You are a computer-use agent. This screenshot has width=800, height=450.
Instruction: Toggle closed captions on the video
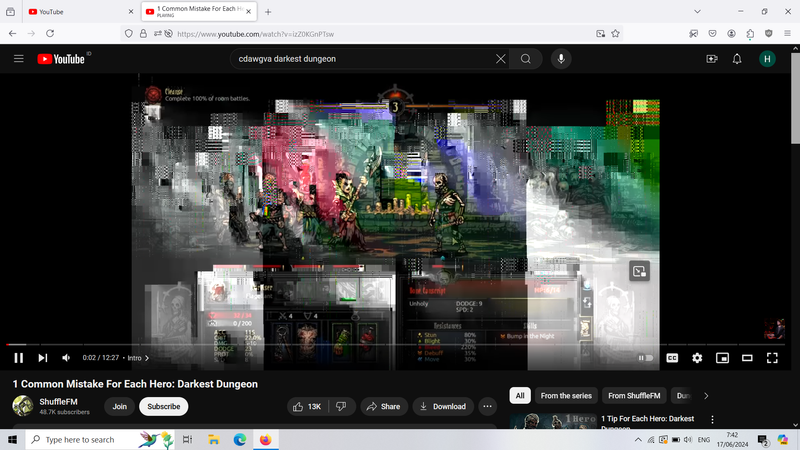pyautogui.click(x=672, y=358)
